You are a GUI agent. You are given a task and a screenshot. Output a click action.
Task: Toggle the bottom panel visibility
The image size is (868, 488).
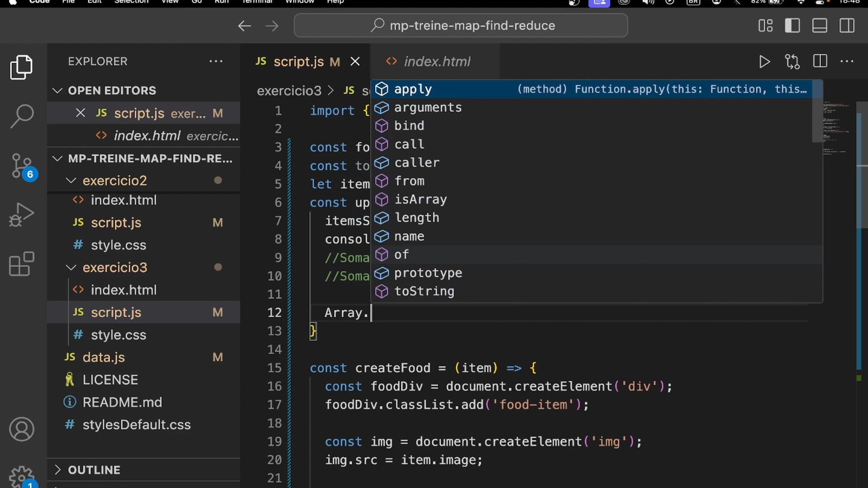pyautogui.click(x=819, y=25)
